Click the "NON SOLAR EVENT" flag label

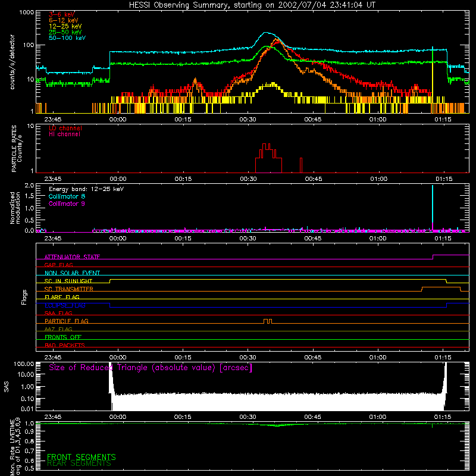[72, 273]
